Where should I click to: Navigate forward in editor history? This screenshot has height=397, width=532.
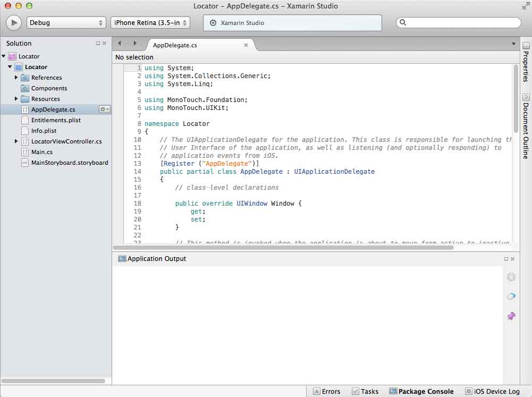pyautogui.click(x=134, y=43)
